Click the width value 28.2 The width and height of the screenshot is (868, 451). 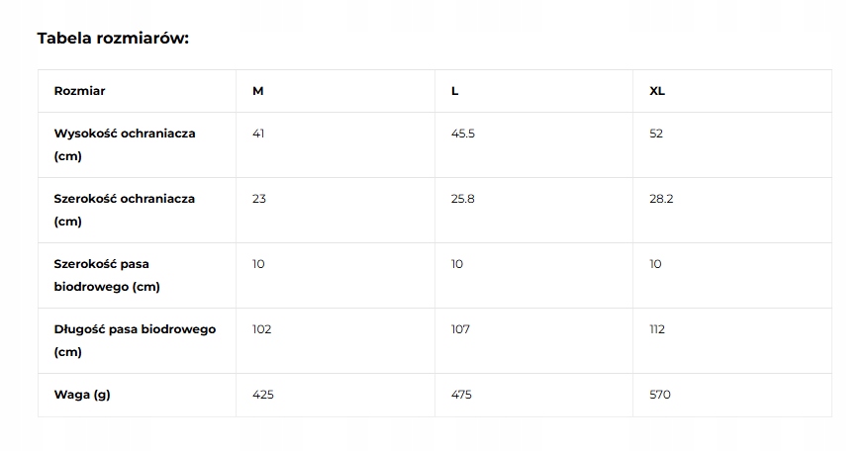tap(661, 199)
